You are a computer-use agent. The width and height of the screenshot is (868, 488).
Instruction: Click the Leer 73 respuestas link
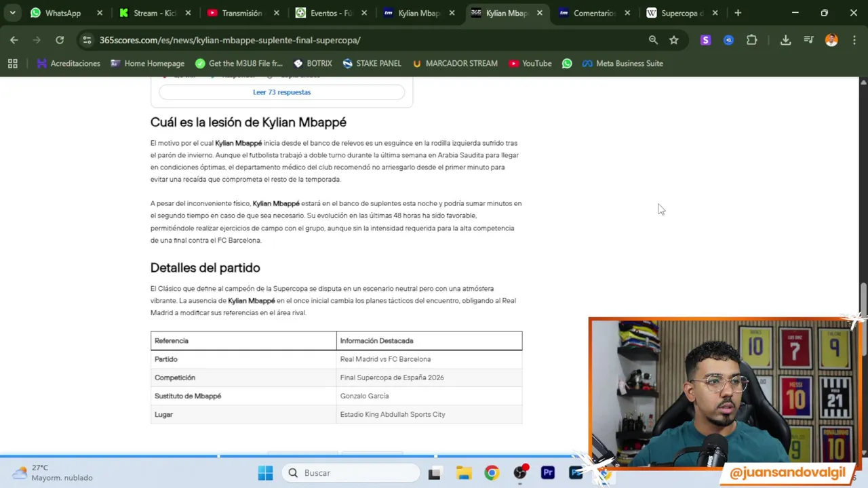point(281,92)
